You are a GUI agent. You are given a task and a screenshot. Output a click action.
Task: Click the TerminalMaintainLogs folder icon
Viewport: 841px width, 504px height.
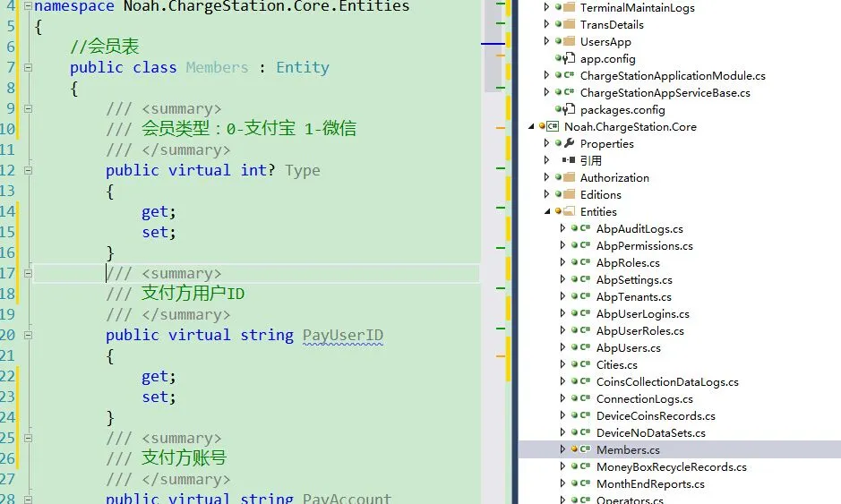tap(569, 7)
